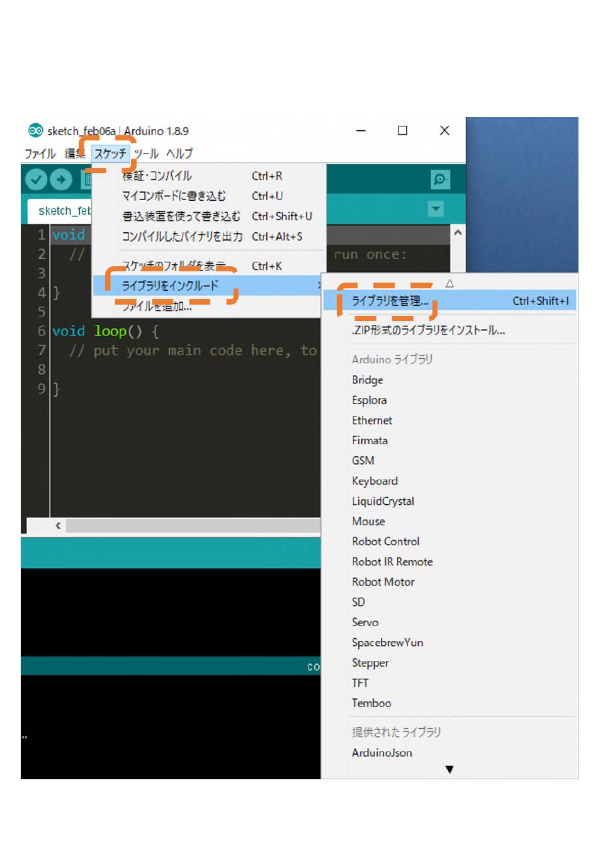Open the tab dropdown arrow button

click(436, 208)
